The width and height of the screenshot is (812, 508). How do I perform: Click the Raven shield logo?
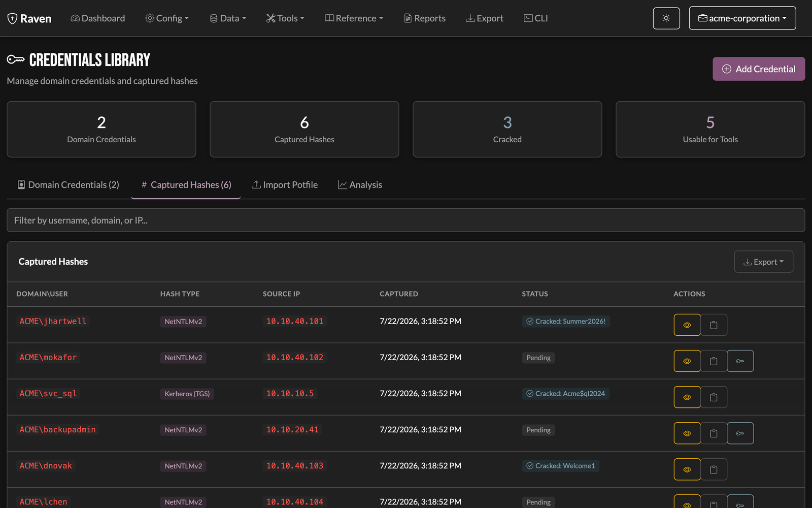pyautogui.click(x=12, y=18)
